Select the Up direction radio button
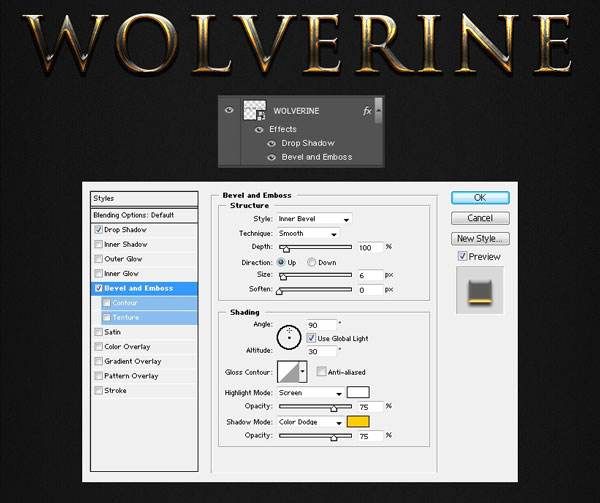 (x=281, y=262)
